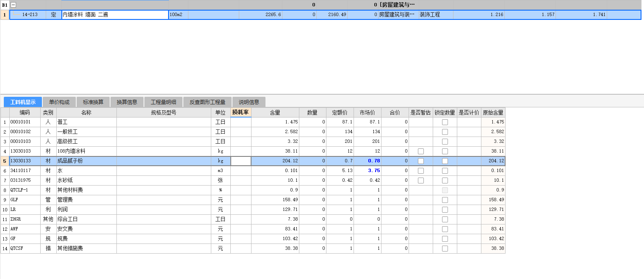The height and width of the screenshot is (279, 644).
Task: Click the 水砂纸 name cell
Action: tap(86, 181)
